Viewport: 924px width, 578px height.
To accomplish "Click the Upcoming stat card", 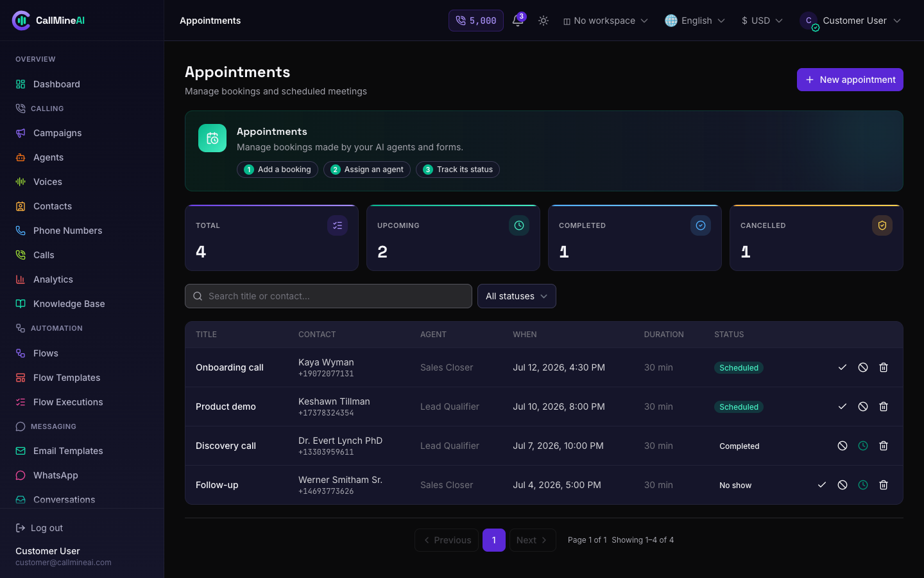I will [x=453, y=238].
